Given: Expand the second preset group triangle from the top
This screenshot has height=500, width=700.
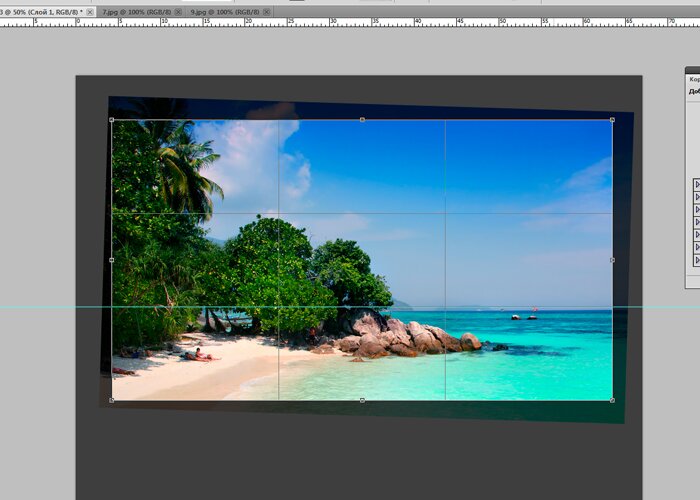Looking at the screenshot, I should pyautogui.click(x=697, y=197).
